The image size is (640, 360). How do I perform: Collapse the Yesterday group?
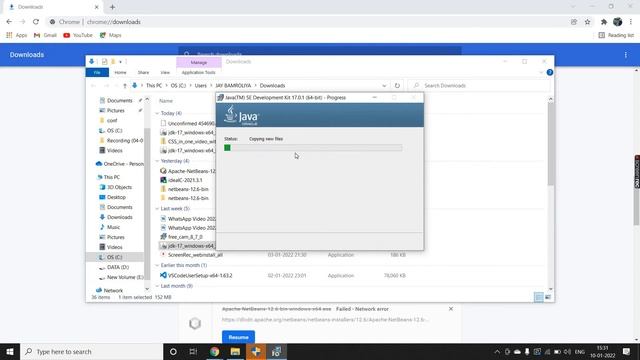pyautogui.click(x=157, y=161)
